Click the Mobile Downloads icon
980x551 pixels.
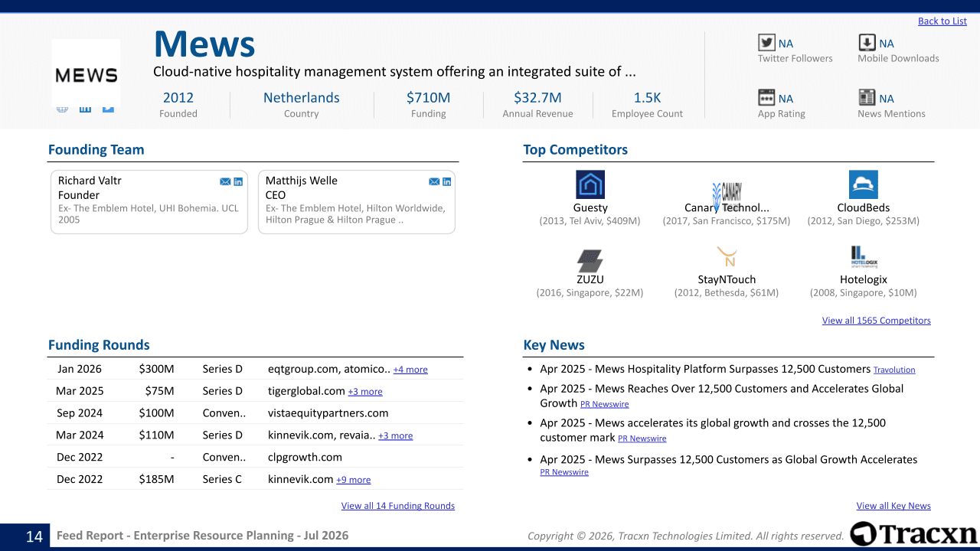point(867,43)
